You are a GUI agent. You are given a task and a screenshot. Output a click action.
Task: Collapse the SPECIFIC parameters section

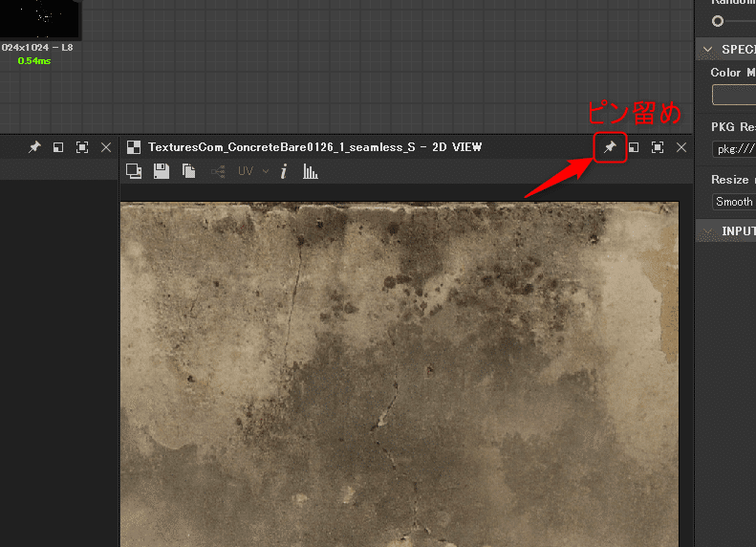[x=708, y=49]
